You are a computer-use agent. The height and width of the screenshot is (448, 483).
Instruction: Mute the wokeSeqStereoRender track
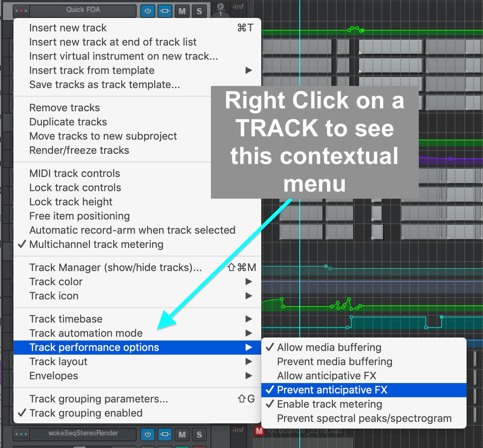click(182, 435)
